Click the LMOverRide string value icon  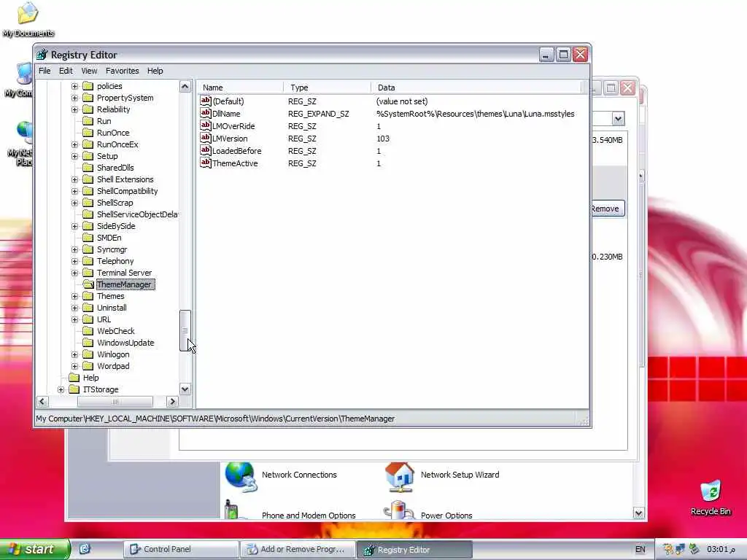[x=205, y=125]
